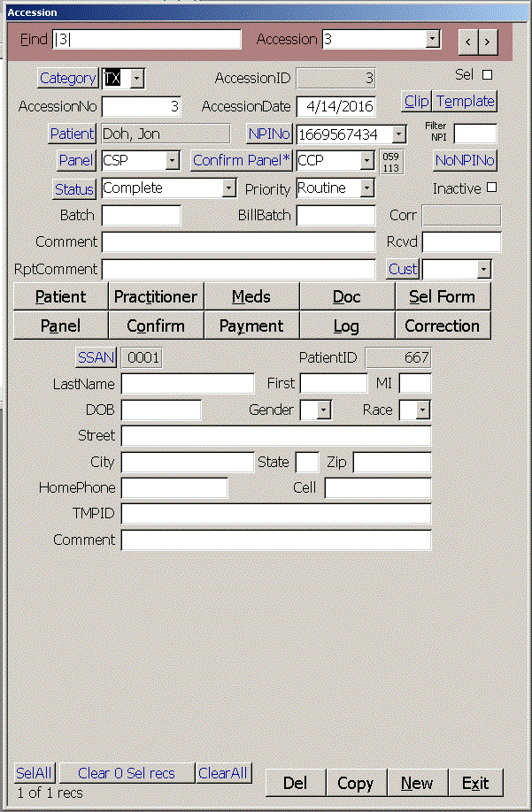Go to previous record arrow button
Image resolution: width=532 pixels, height=812 pixels.
tap(467, 41)
